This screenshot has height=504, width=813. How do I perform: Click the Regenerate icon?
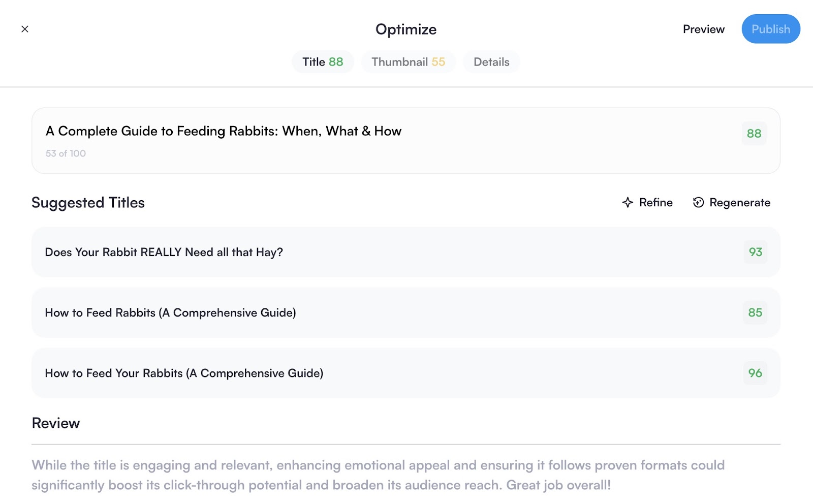pos(698,202)
